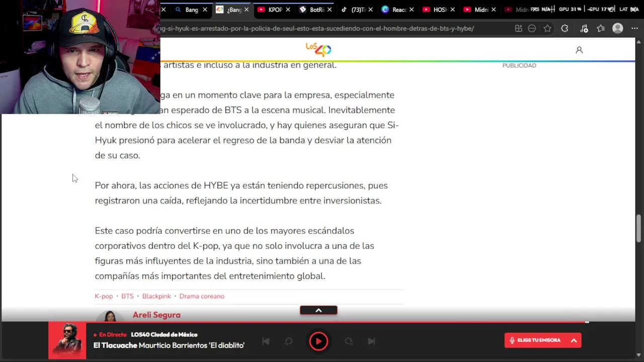This screenshot has width=644, height=362.
Task: Open the media/music control icon in toolbar
Action: point(584,29)
